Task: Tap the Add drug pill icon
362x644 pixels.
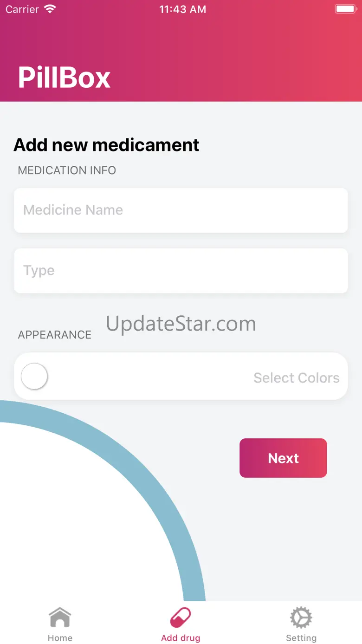Action: (181, 618)
